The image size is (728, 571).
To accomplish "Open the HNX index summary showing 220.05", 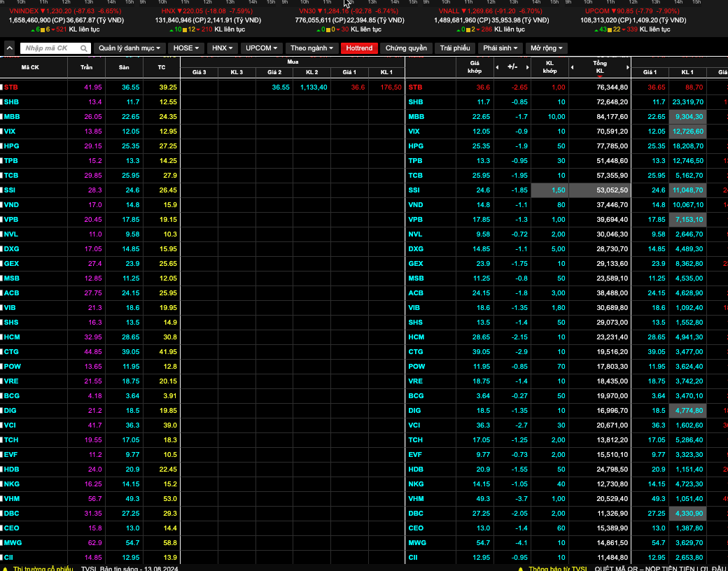I will coord(207,20).
